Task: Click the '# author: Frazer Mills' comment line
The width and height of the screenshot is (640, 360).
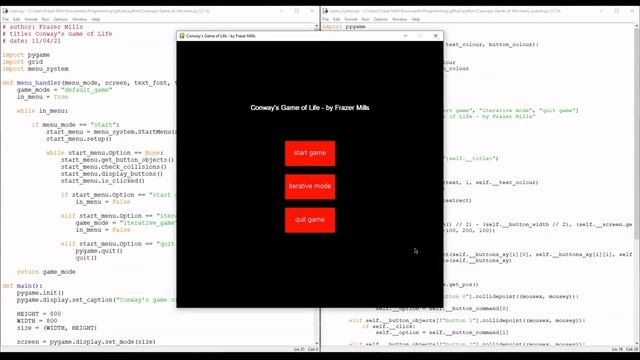Action: (x=42, y=27)
